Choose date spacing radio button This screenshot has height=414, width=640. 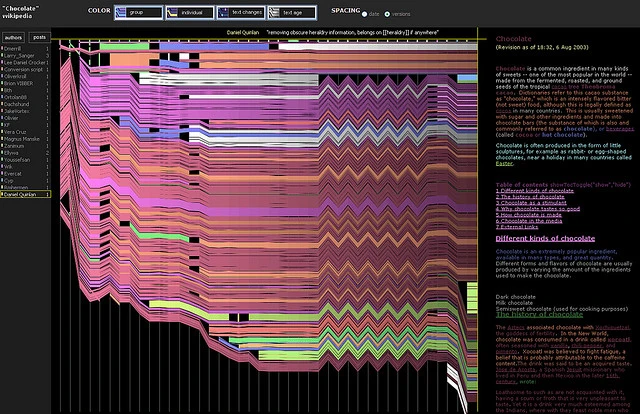pos(364,14)
